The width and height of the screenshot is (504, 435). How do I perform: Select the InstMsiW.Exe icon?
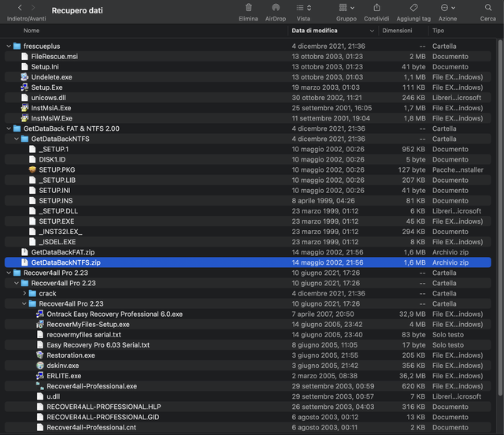click(24, 118)
